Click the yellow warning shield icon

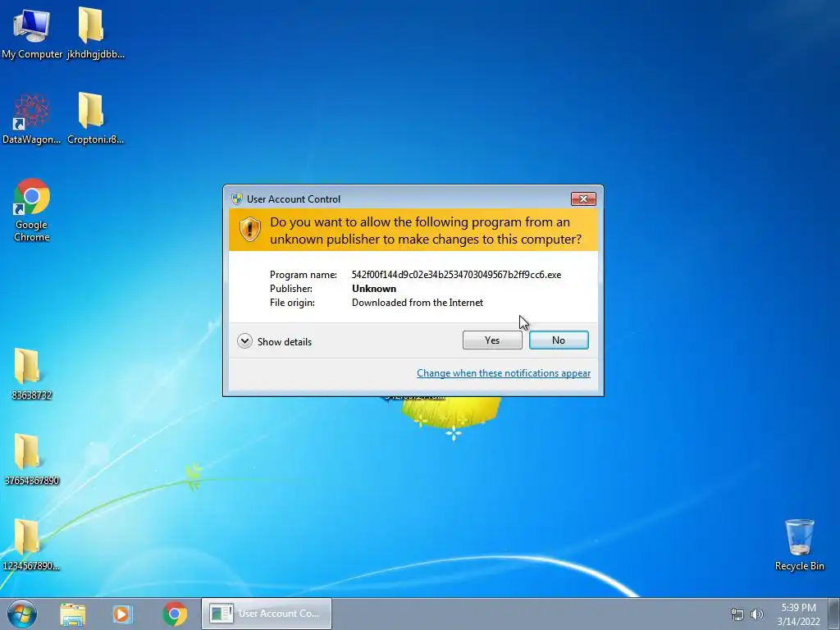[249, 230]
